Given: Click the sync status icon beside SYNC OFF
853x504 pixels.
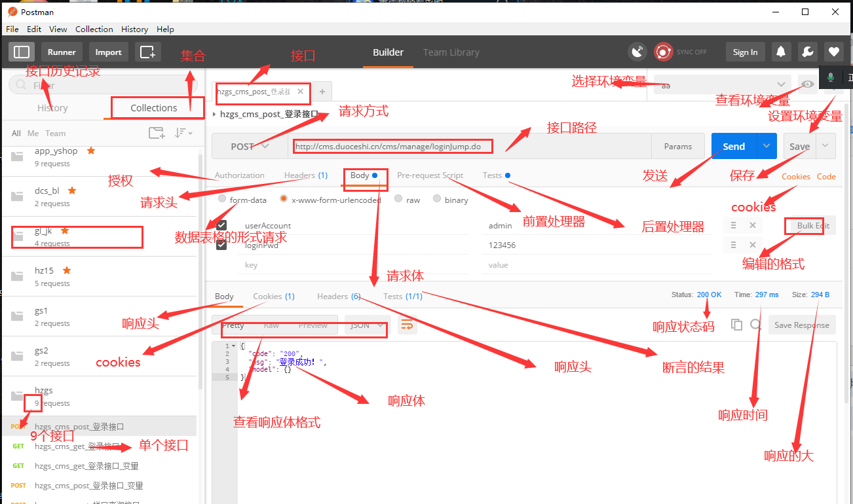Looking at the screenshot, I should [664, 52].
